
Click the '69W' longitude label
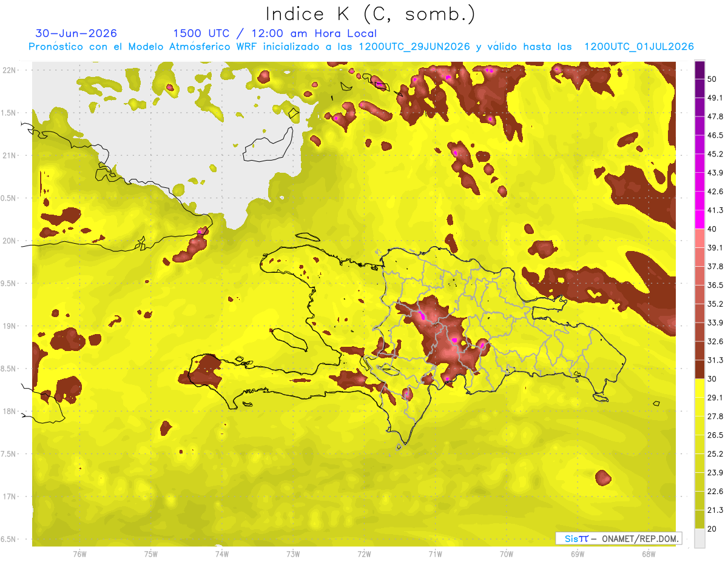click(578, 554)
